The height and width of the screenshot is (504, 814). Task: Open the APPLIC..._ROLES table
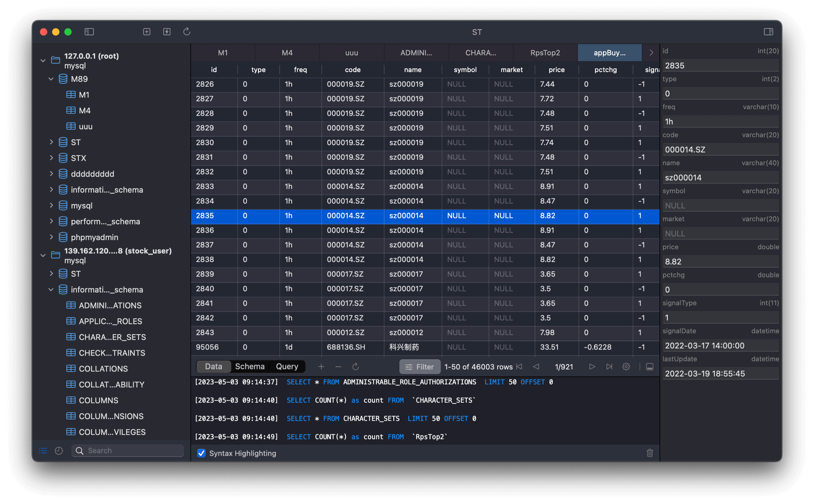104,321
